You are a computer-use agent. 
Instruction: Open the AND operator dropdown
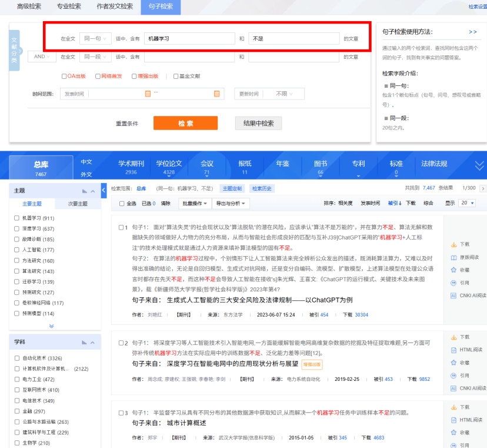[43, 57]
